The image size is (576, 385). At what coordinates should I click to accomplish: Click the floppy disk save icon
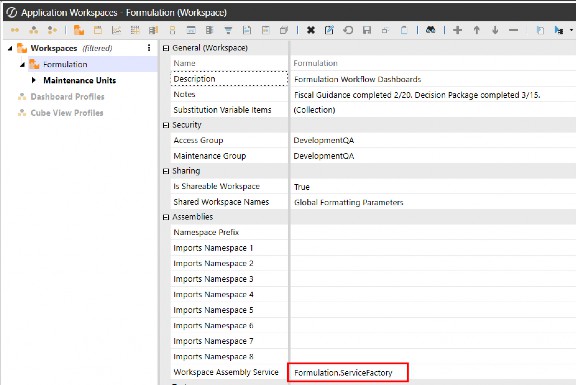(x=367, y=30)
